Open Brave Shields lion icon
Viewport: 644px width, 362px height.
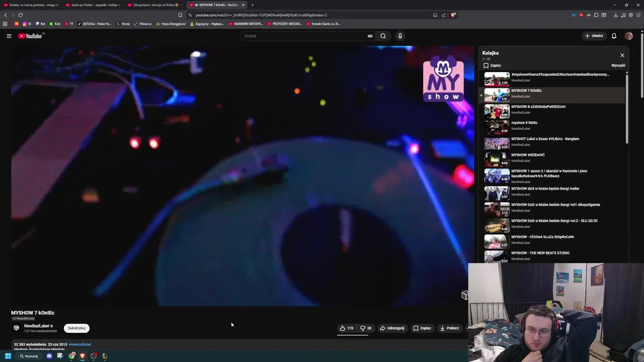453,15
